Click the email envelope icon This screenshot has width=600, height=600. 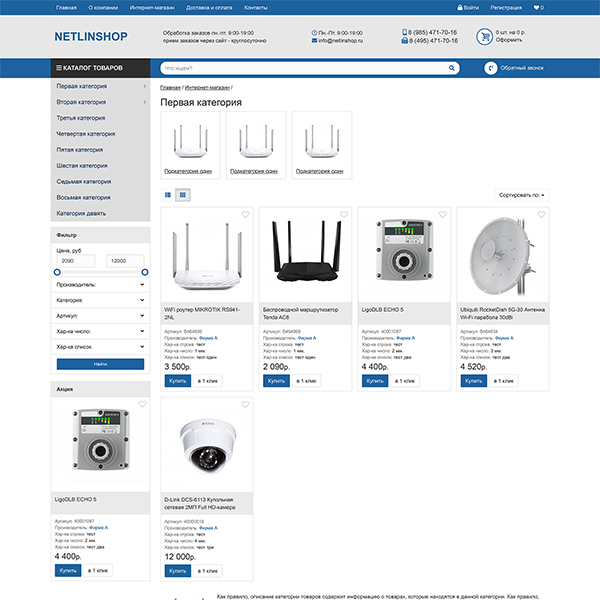(314, 41)
